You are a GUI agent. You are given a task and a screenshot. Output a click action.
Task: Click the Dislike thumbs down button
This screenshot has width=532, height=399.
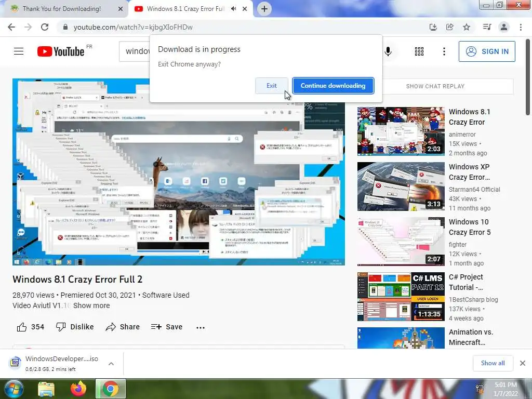click(75, 327)
